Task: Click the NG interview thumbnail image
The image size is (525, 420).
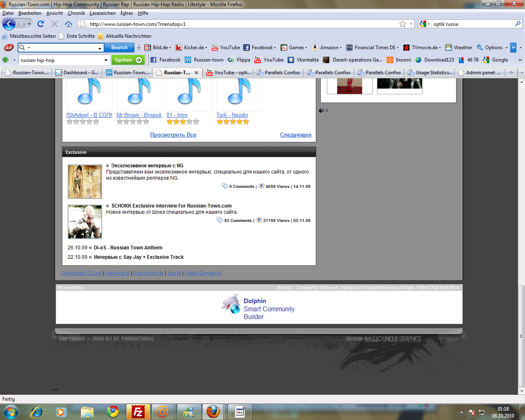Action: [85, 182]
